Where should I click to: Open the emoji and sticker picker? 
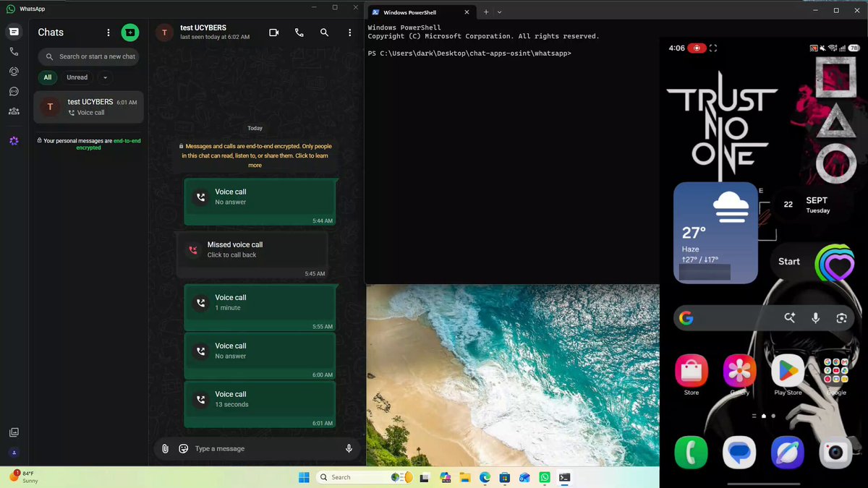pos(184,448)
